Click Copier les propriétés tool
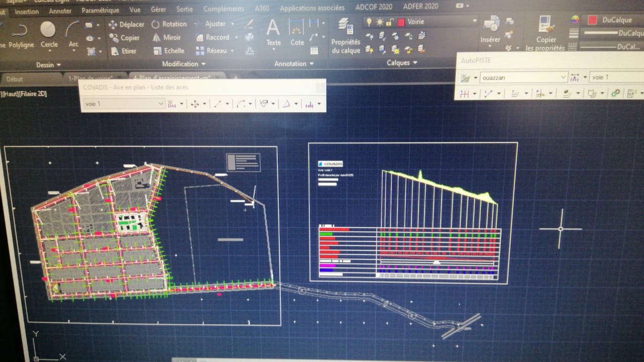Image resolution: width=644 pixels, height=362 pixels. 545,33
